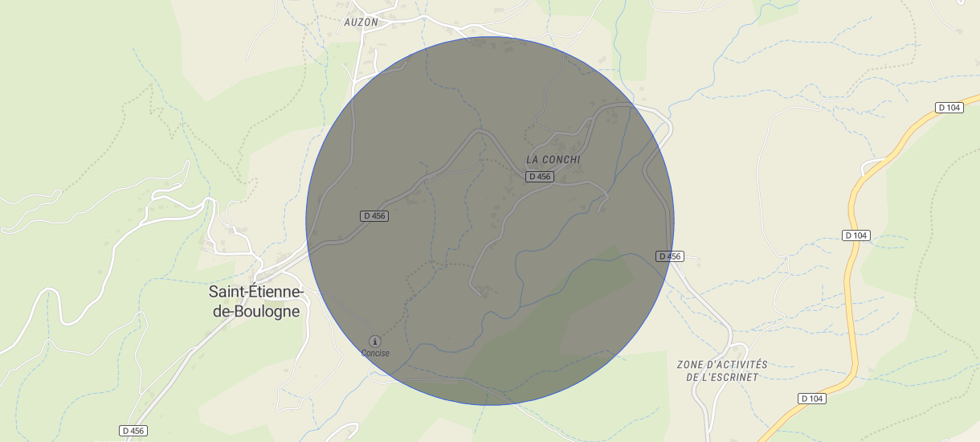The width and height of the screenshot is (980, 442).
Task: Click the D 456 shield on circle's left side
Action: [374, 215]
